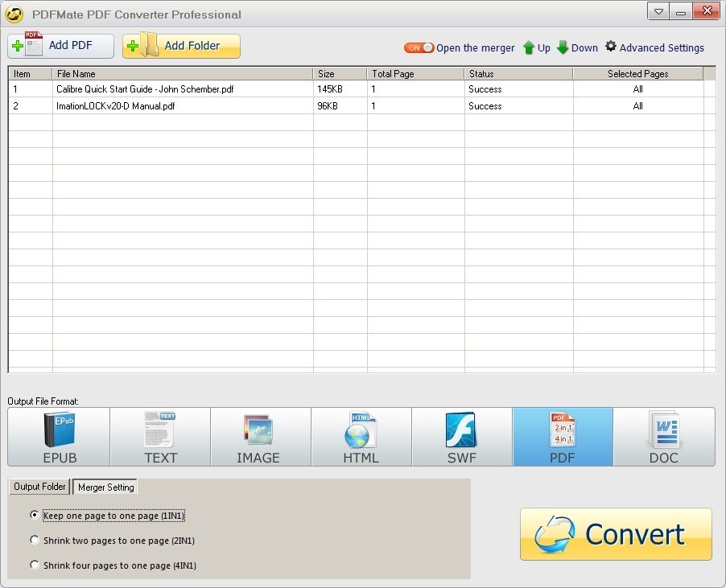Viewport: 726px width, 588px height.
Task: Select PDF output format icon
Action: click(563, 437)
